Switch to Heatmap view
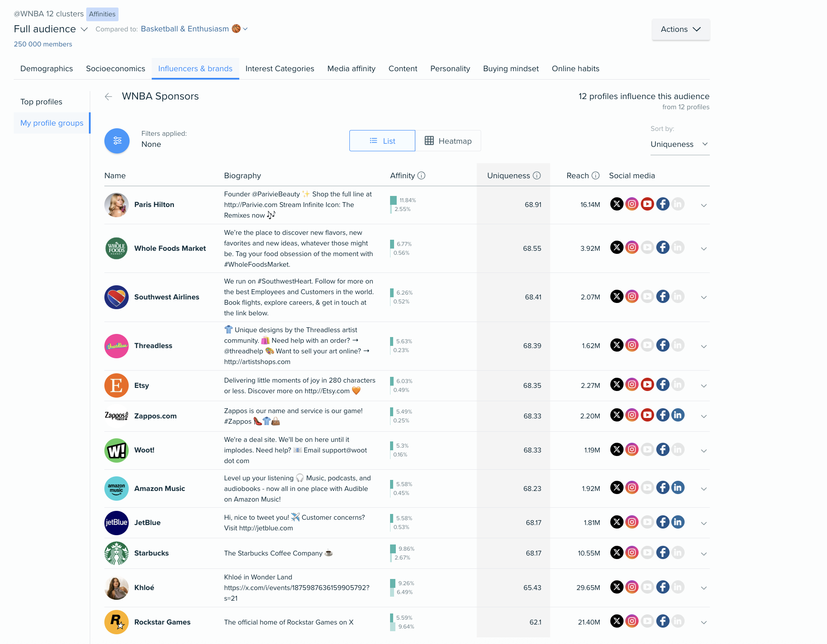827x644 pixels. coord(448,141)
